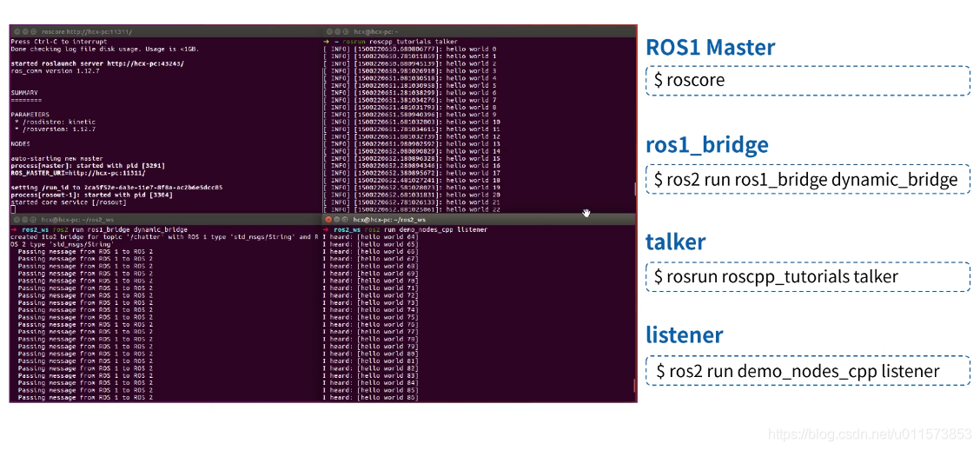
Task: Click the '$ ros2 run demo_nodes_cpp listener' command box
Action: point(807,371)
